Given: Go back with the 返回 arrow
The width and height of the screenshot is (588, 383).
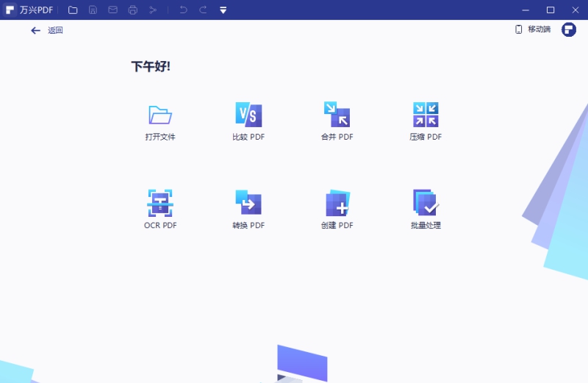Looking at the screenshot, I should [46, 30].
